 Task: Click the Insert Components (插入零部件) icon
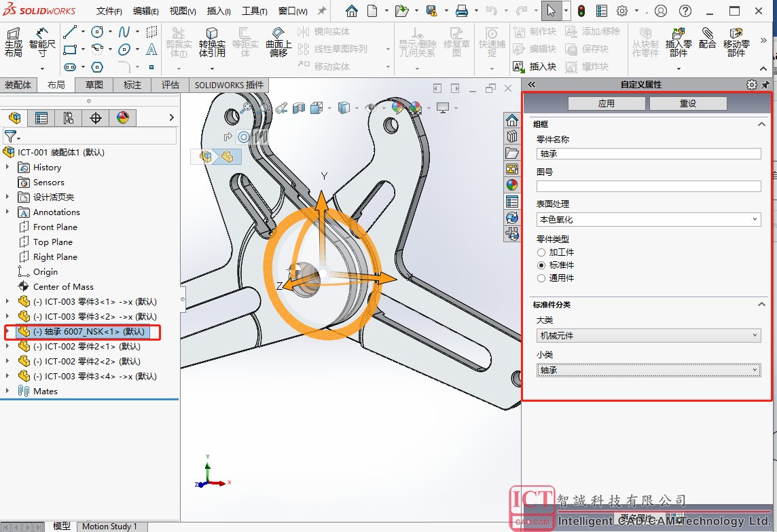pos(678,42)
